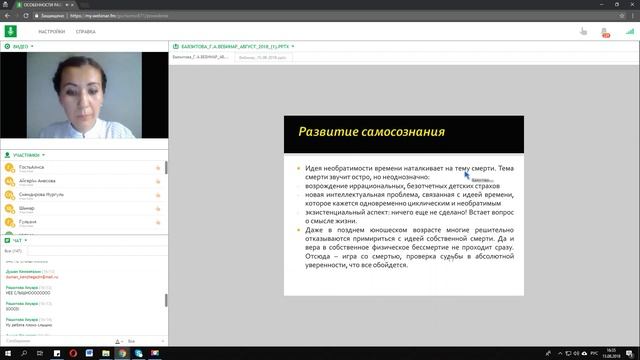Click the chat messages scrollbar
Image resolution: width=640 pixels, height=360 pixels.
[x=166, y=300]
